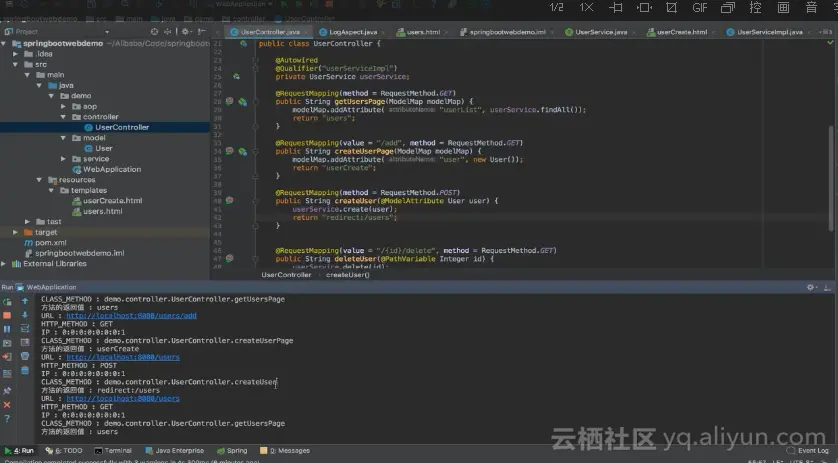Open help via question mark icon
The height and width of the screenshot is (463, 838).
7,419
